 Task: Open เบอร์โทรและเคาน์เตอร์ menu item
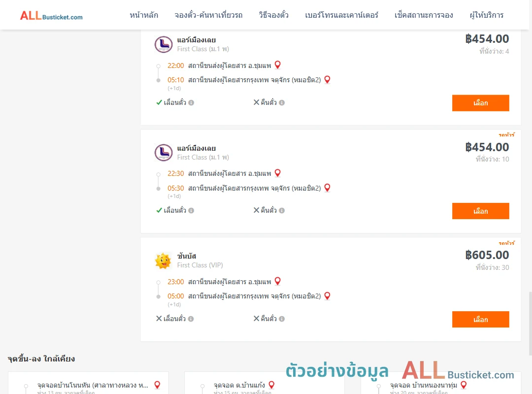click(341, 15)
